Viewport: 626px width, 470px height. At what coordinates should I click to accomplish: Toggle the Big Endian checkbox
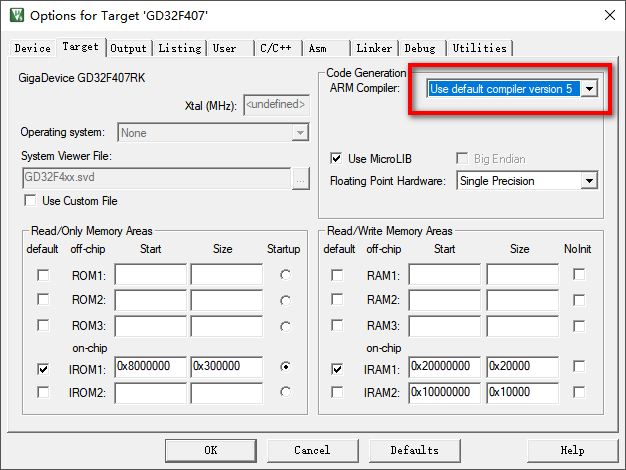(x=462, y=159)
